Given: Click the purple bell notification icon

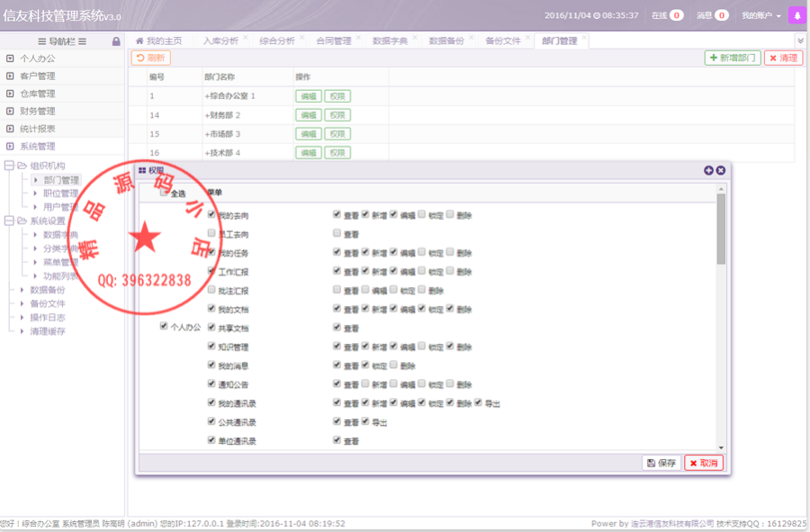Looking at the screenshot, I should coord(797,15).
